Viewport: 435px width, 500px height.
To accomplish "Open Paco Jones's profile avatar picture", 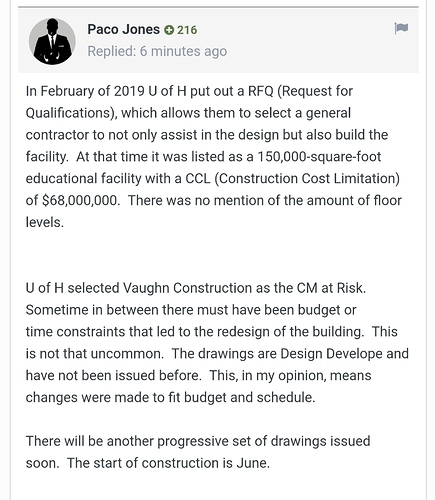I will (x=52, y=41).
